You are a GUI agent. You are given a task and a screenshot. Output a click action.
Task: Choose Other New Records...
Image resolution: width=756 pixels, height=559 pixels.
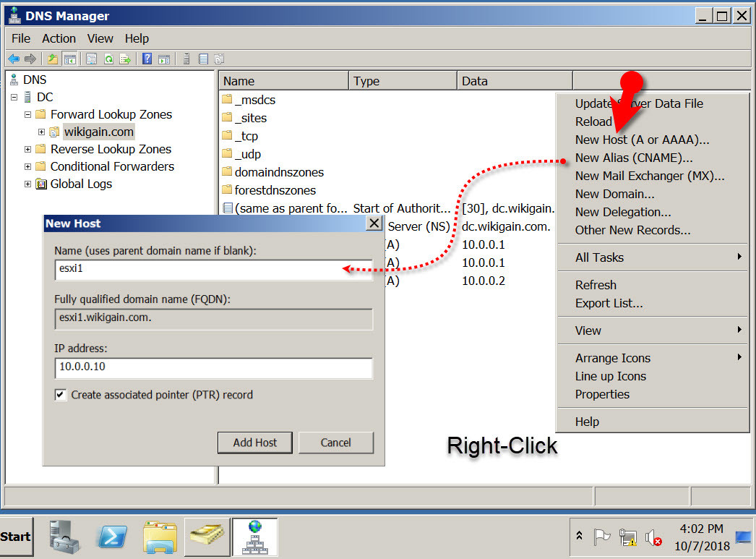(653, 230)
